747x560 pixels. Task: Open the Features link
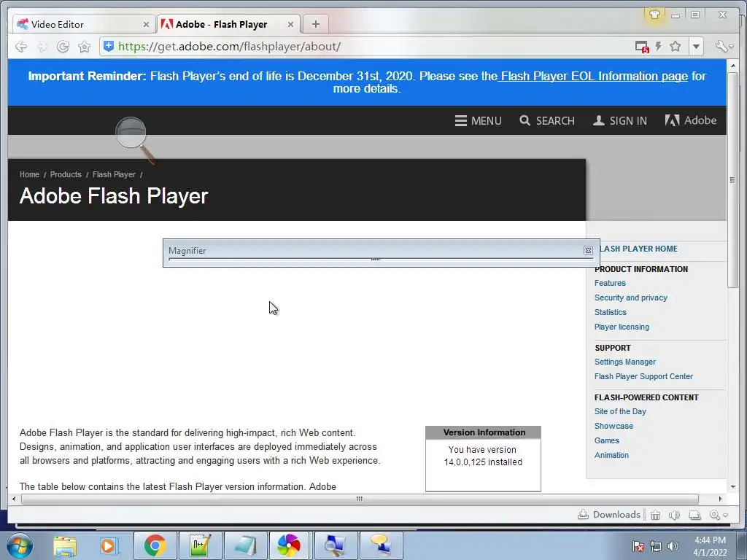coord(610,284)
